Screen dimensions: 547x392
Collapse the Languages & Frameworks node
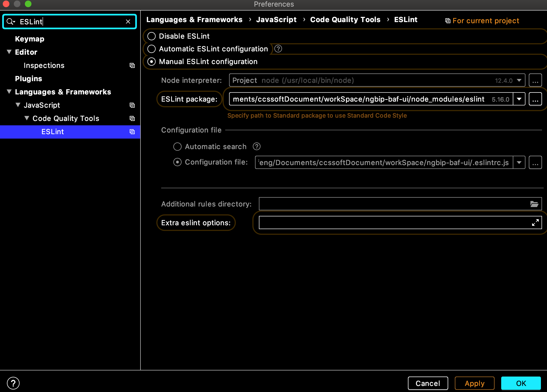pos(9,92)
